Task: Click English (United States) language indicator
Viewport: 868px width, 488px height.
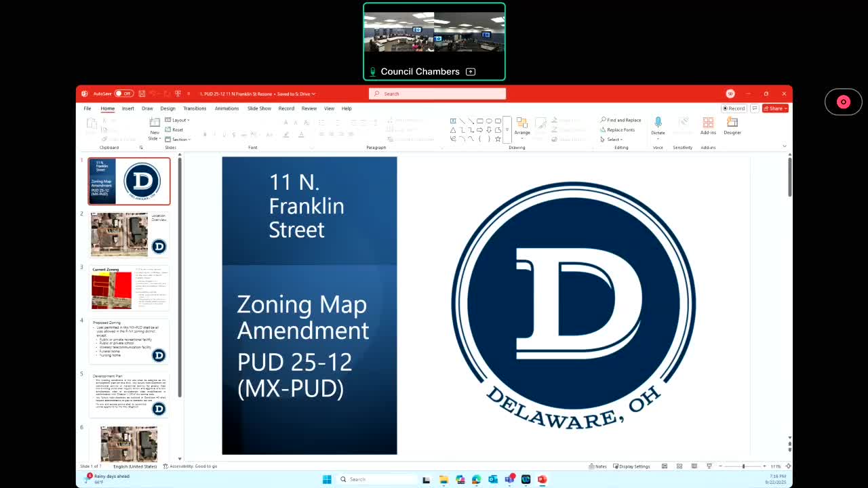Action: click(x=135, y=466)
